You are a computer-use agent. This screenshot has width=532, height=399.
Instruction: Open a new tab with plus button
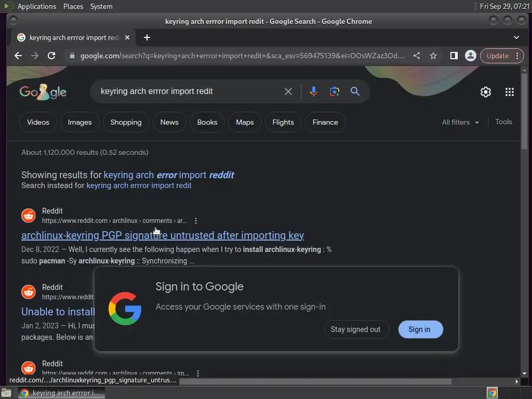147,37
